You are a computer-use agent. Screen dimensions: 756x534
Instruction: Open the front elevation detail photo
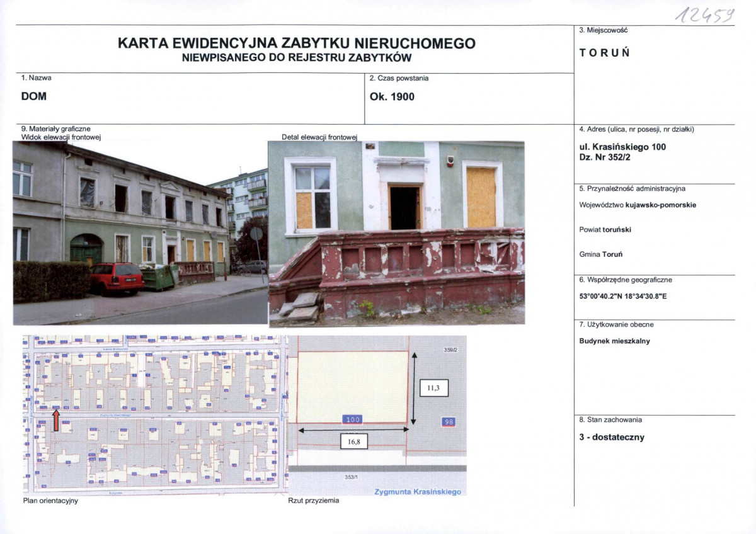click(397, 233)
